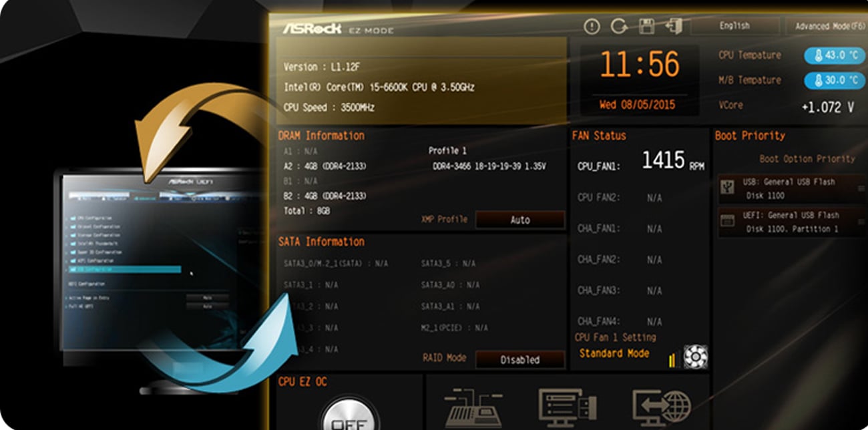Screen dimensions: 868x430
Task: Click the exclamation-mark info icon in header
Action: point(592,27)
